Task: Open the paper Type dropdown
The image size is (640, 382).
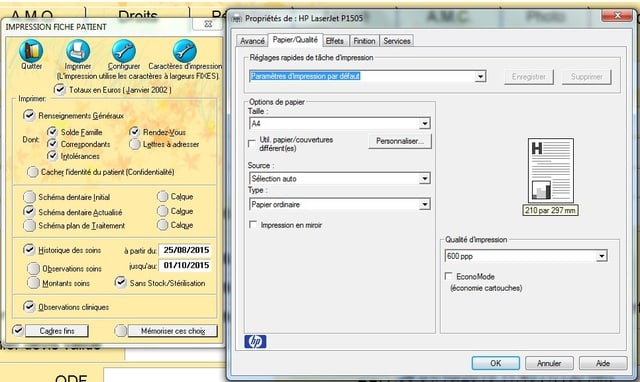Action: [424, 204]
